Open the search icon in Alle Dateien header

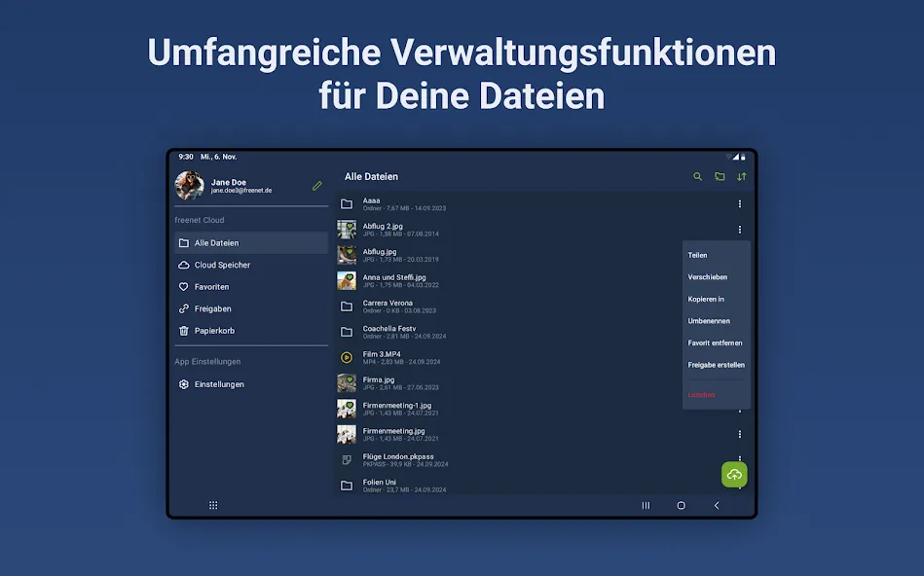click(697, 177)
